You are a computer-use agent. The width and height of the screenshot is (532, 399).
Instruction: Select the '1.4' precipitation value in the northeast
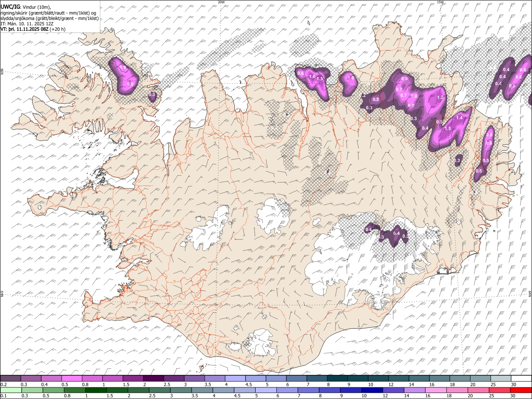(x=459, y=118)
